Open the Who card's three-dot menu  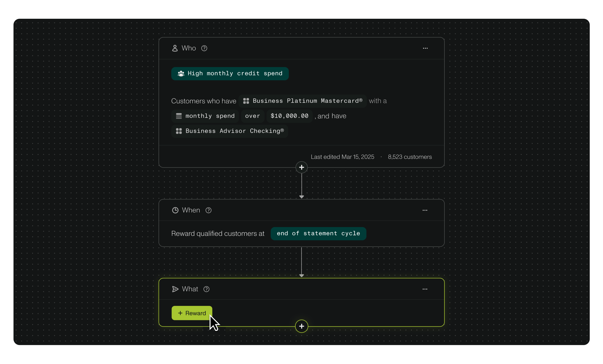[x=425, y=48]
